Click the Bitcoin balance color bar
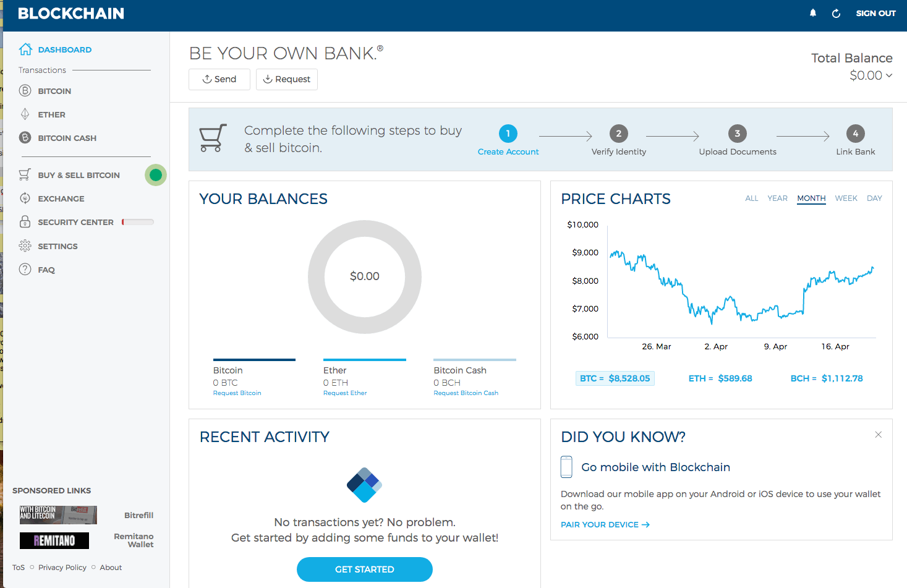This screenshot has height=588, width=907. tap(254, 360)
